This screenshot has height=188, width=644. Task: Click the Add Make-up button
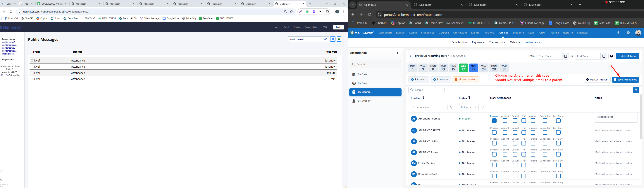(x=628, y=56)
